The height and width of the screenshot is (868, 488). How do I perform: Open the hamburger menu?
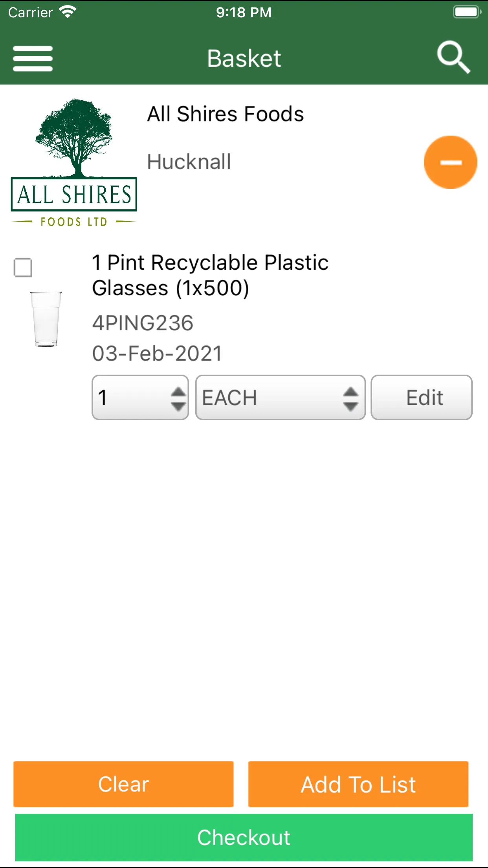33,59
